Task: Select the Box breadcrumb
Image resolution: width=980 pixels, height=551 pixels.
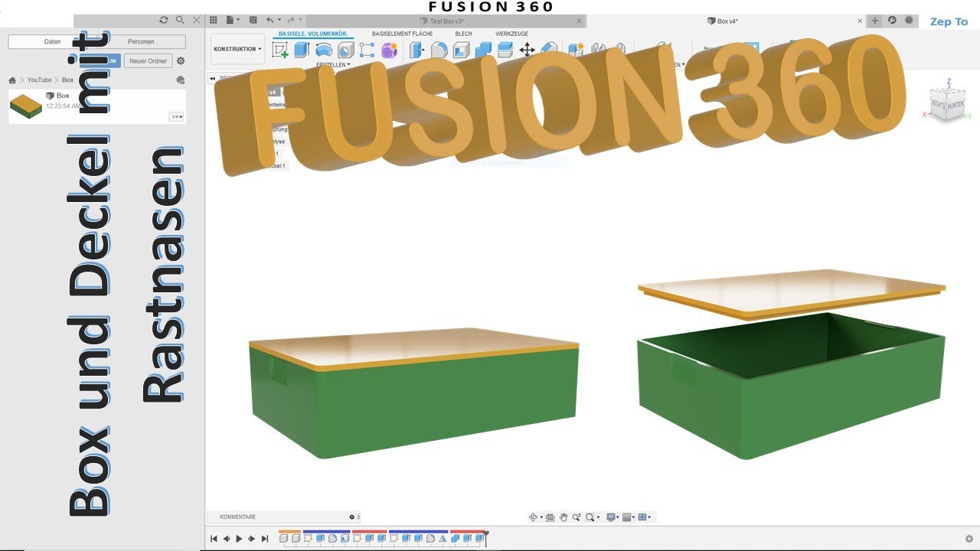Action: point(67,80)
